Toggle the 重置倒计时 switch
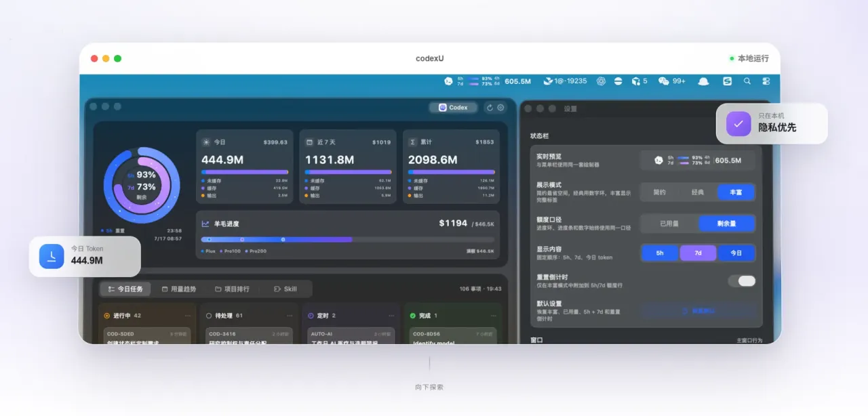Screen dimensions: 868x416 tap(742, 280)
